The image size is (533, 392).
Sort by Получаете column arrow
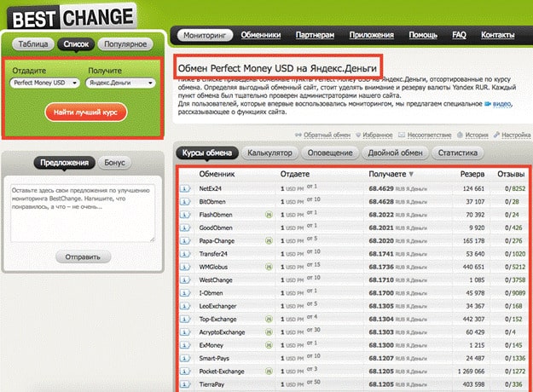(411, 174)
